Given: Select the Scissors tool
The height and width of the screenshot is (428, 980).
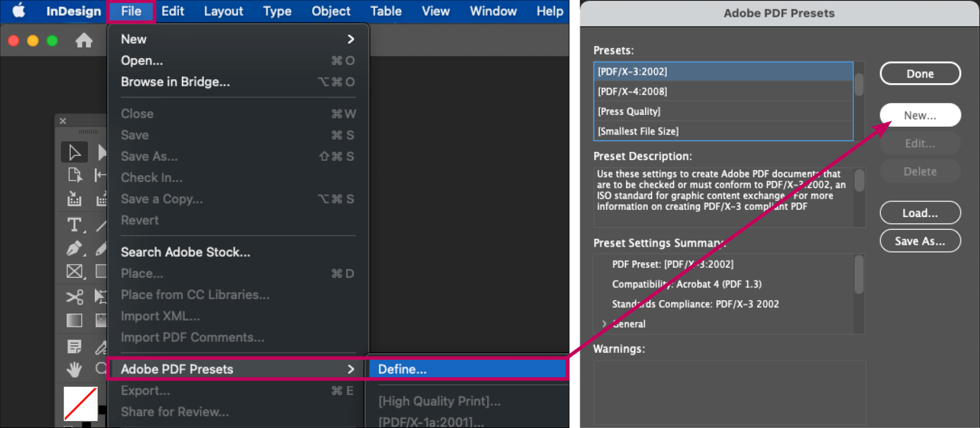Looking at the screenshot, I should [x=74, y=296].
